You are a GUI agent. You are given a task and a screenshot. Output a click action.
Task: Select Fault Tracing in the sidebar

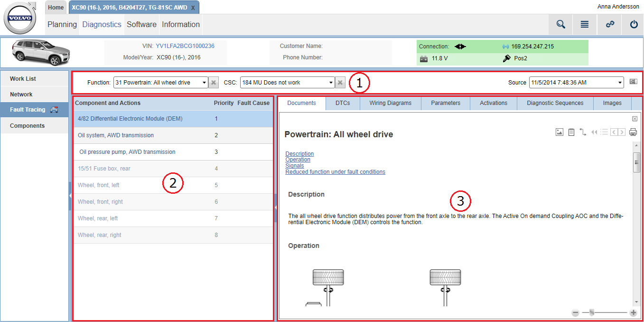pos(35,110)
